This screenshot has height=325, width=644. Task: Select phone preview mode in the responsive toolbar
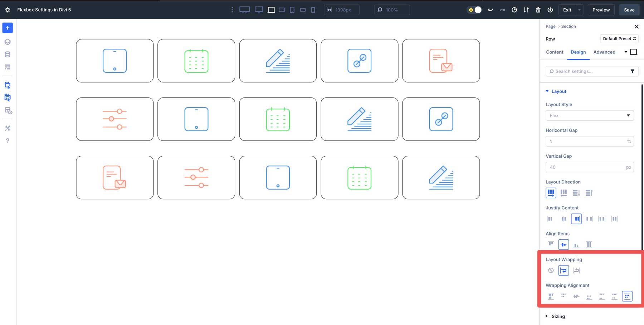[x=313, y=10]
